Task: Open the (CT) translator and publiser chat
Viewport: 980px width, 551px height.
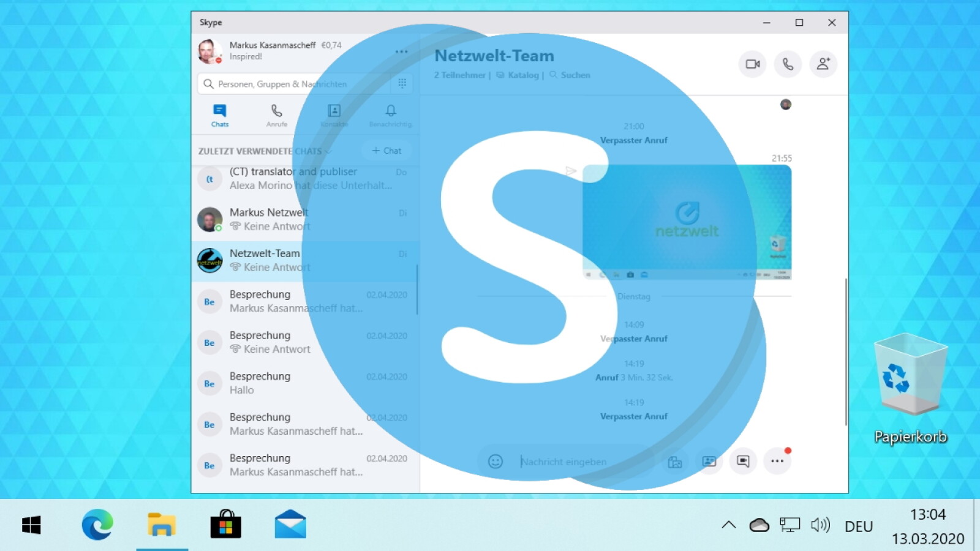Action: pos(305,179)
